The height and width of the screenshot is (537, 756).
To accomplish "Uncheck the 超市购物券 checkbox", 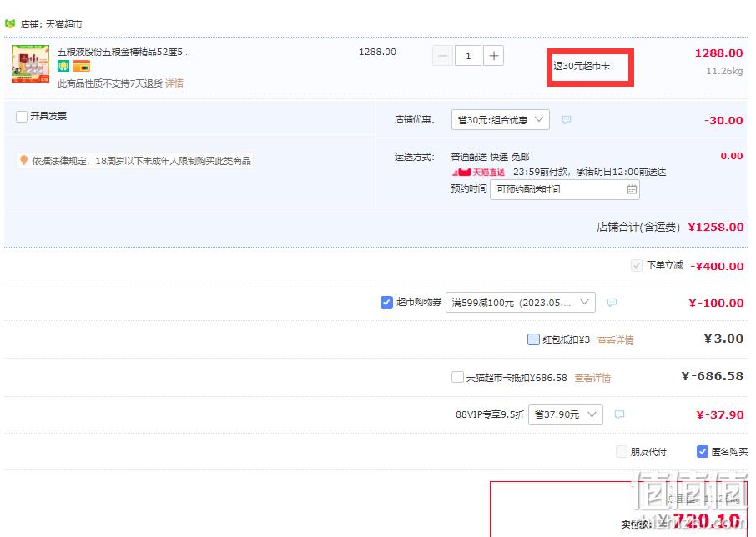I will 386,302.
